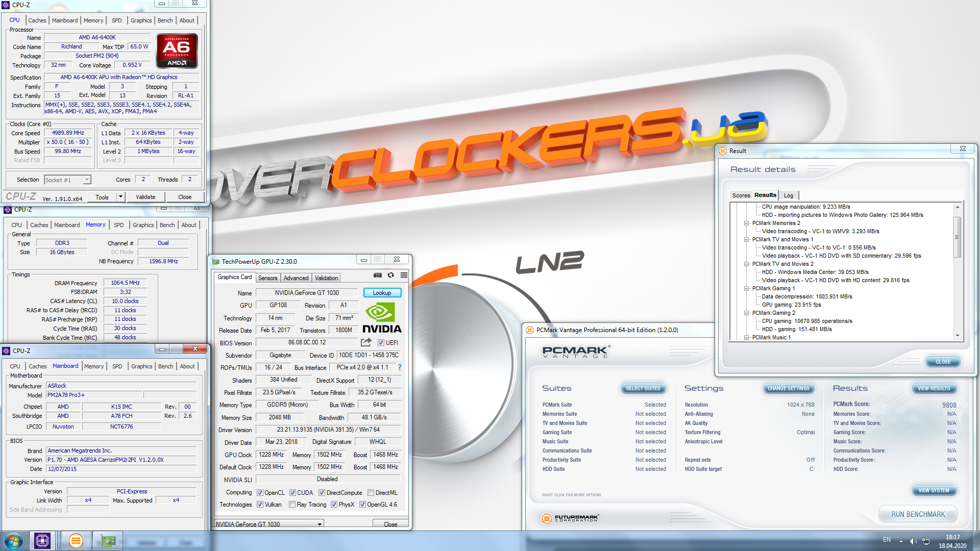This screenshot has height=551, width=980.
Task: Toggle the Vulkan checkbox
Action: (260, 505)
